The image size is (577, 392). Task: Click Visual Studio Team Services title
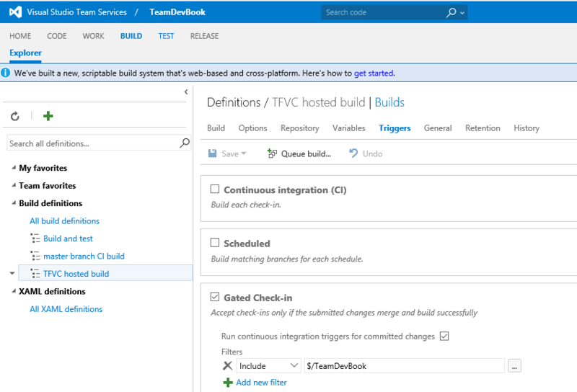(x=77, y=12)
